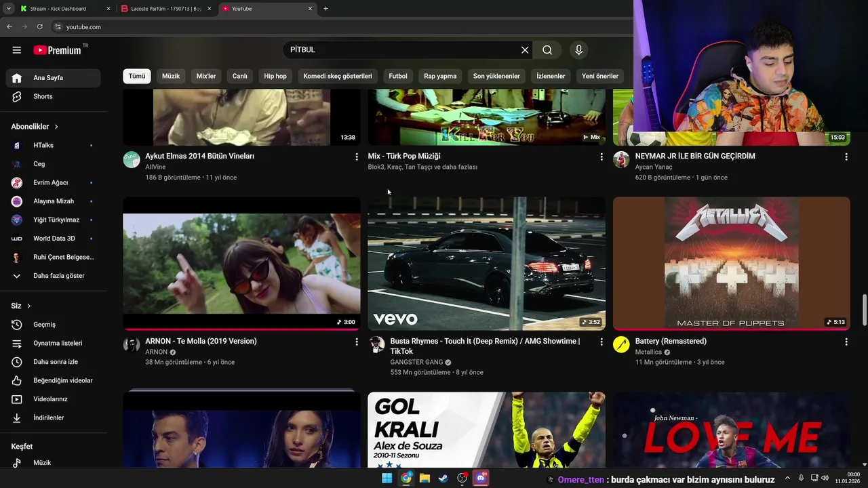Select the Tümü filter chip

pos(137,76)
